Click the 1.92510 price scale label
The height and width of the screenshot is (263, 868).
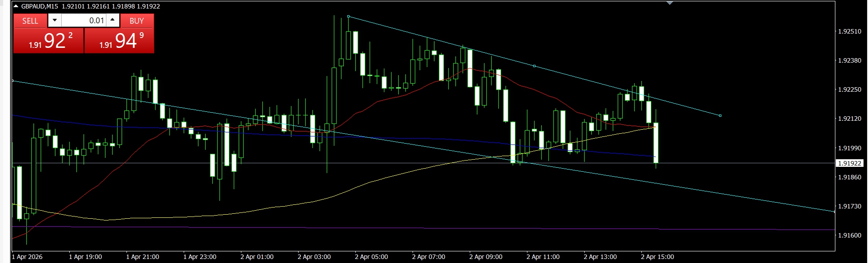849,31
